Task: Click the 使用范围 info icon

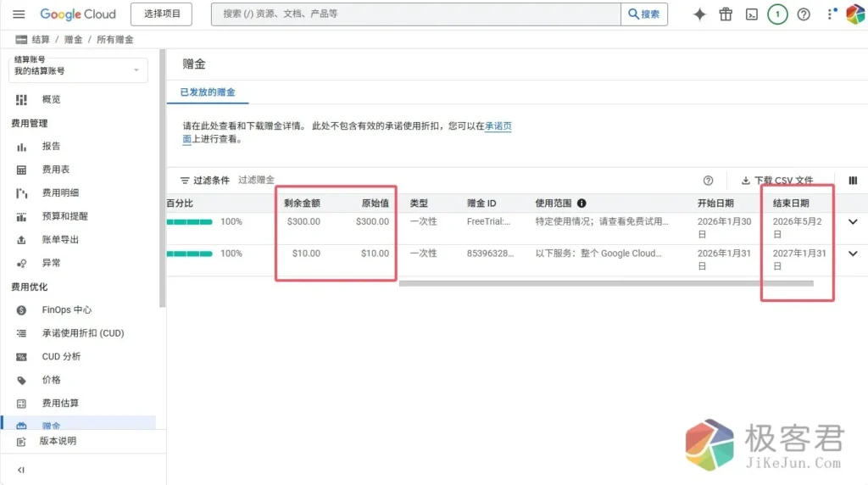Action: (x=581, y=203)
